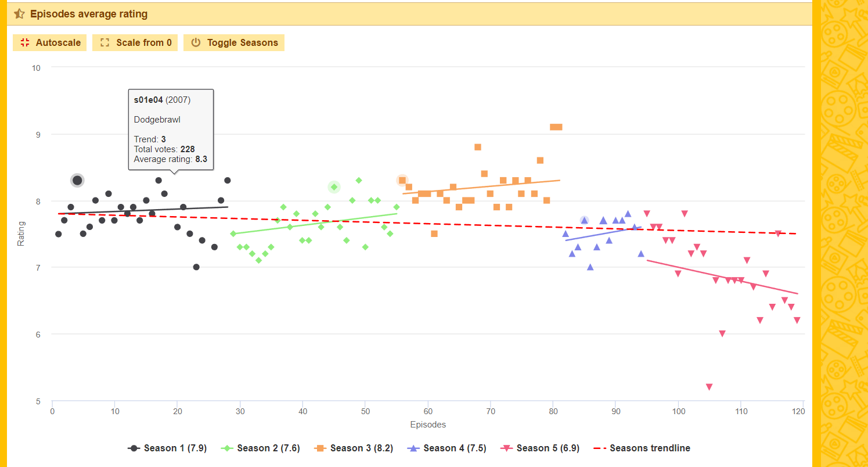Viewport: 868px width, 467px height.
Task: Click the Dodgebrawl tooltip box
Action: (171, 130)
